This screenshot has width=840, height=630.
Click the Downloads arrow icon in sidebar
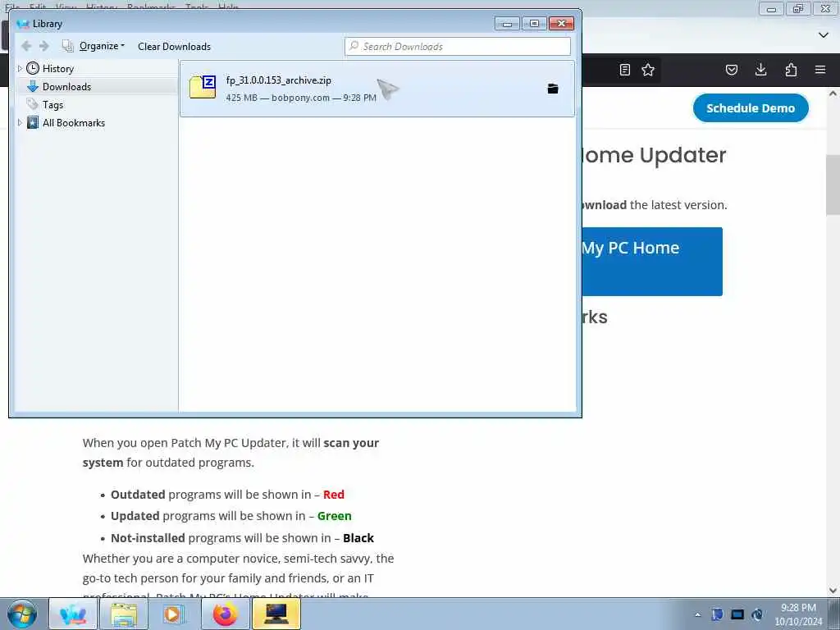click(33, 86)
